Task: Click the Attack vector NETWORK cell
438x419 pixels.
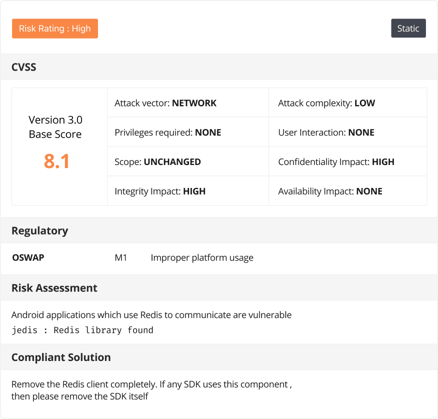Action: pyautogui.click(x=188, y=103)
